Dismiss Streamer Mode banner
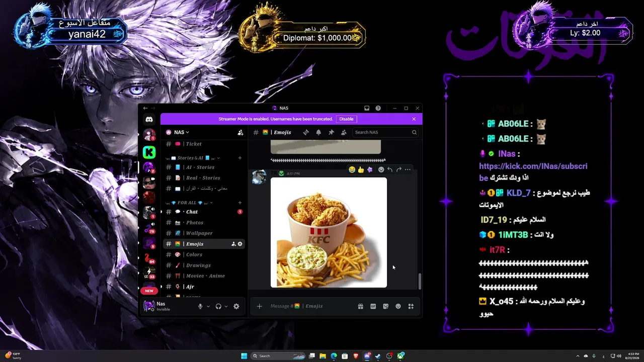This screenshot has width=644, height=362. 414,119
